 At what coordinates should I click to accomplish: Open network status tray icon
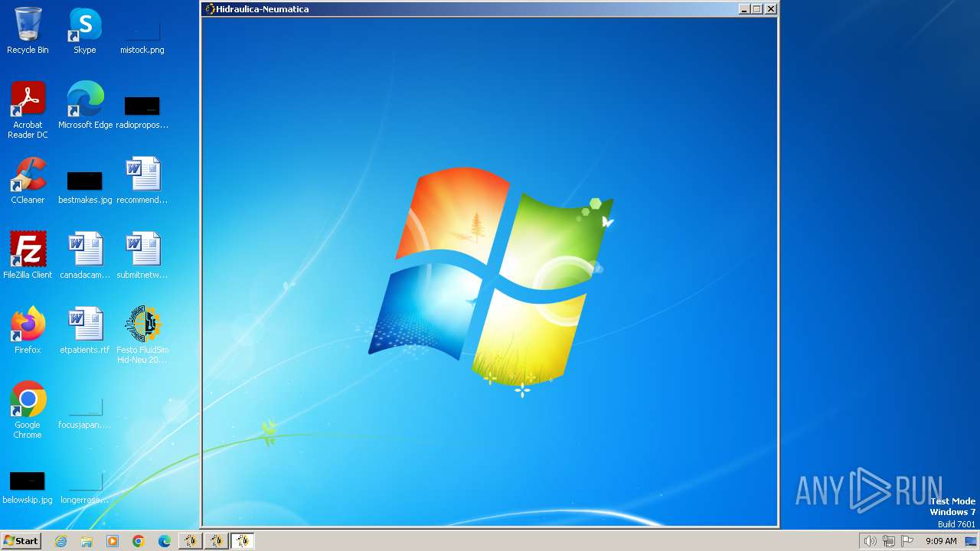[x=889, y=541]
